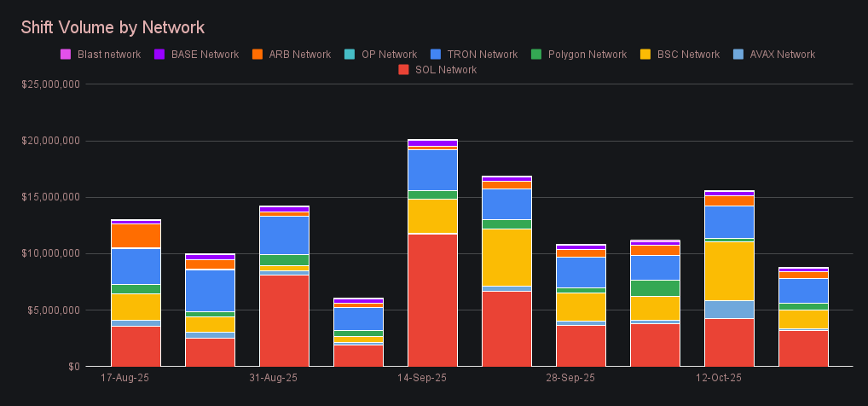Select the BSC Network legend label

tap(688, 55)
